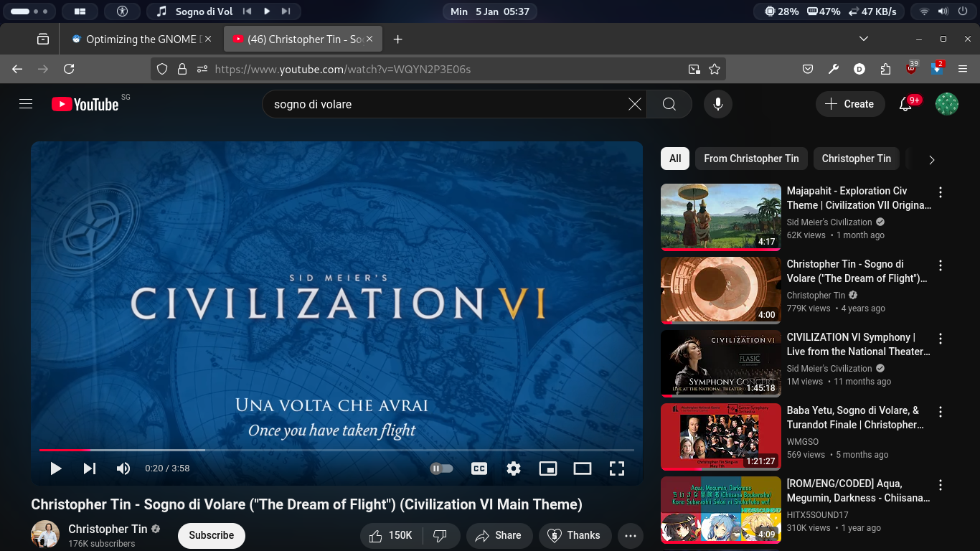The height and width of the screenshot is (551, 980).
Task: Open options for Majapahit video
Action: tap(941, 192)
